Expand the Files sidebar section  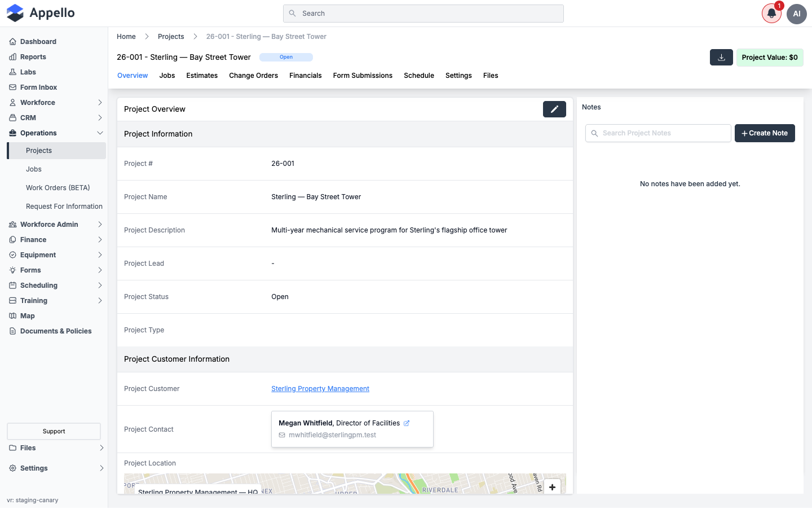56,448
